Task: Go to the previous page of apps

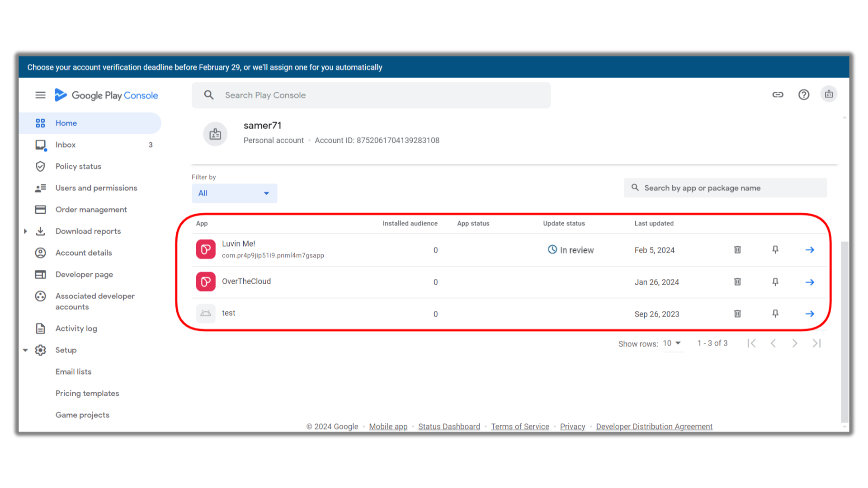Action: coord(773,343)
